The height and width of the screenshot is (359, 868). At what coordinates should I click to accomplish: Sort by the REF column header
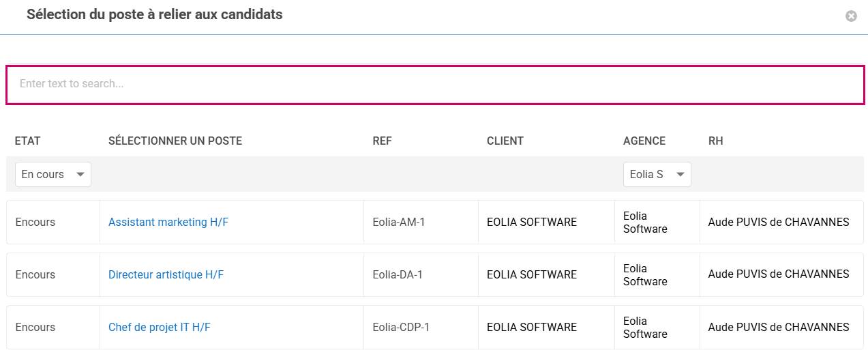point(383,141)
